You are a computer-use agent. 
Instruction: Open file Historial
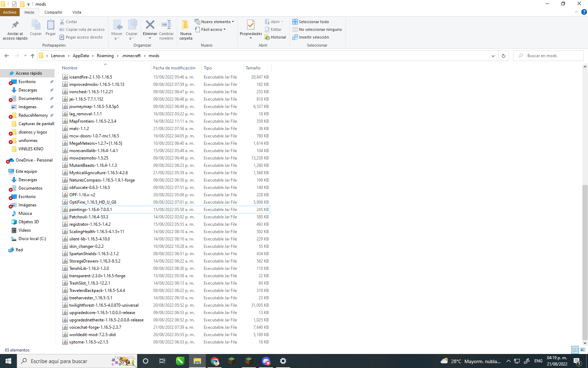(275, 37)
